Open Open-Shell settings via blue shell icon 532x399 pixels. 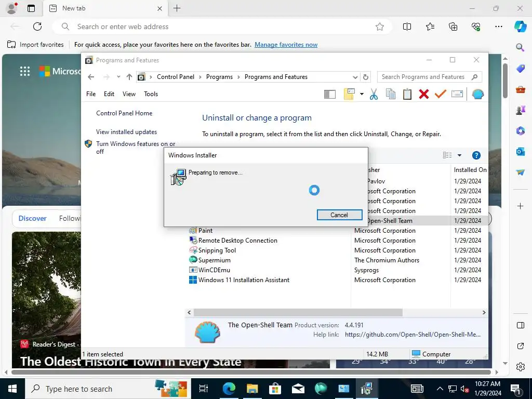(x=478, y=94)
